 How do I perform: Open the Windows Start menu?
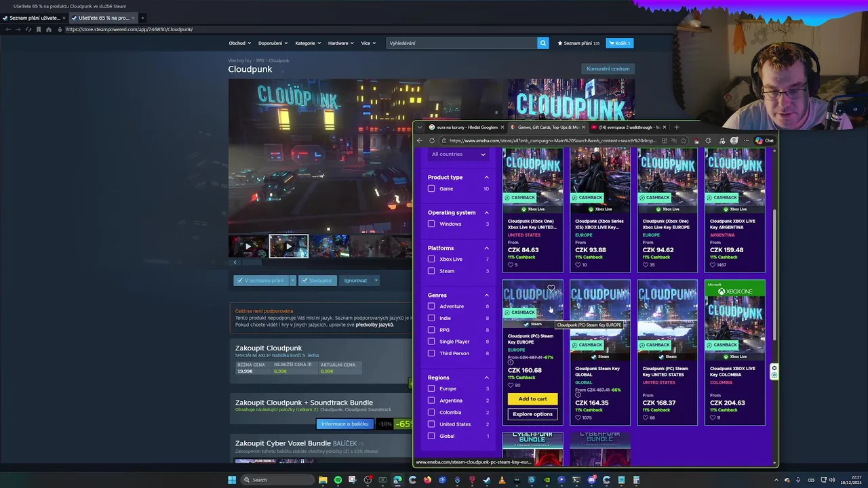pos(232,480)
